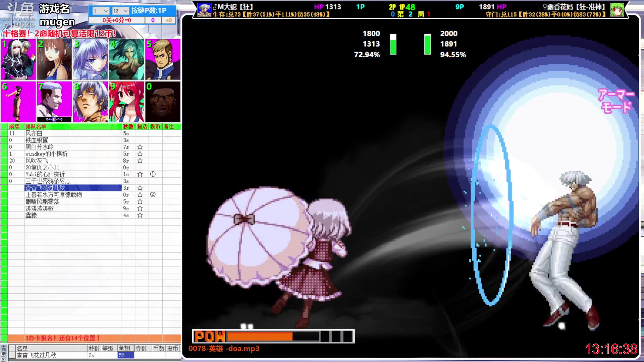
Task: Click the 币数 header in bottom grid
Action: [158, 349]
